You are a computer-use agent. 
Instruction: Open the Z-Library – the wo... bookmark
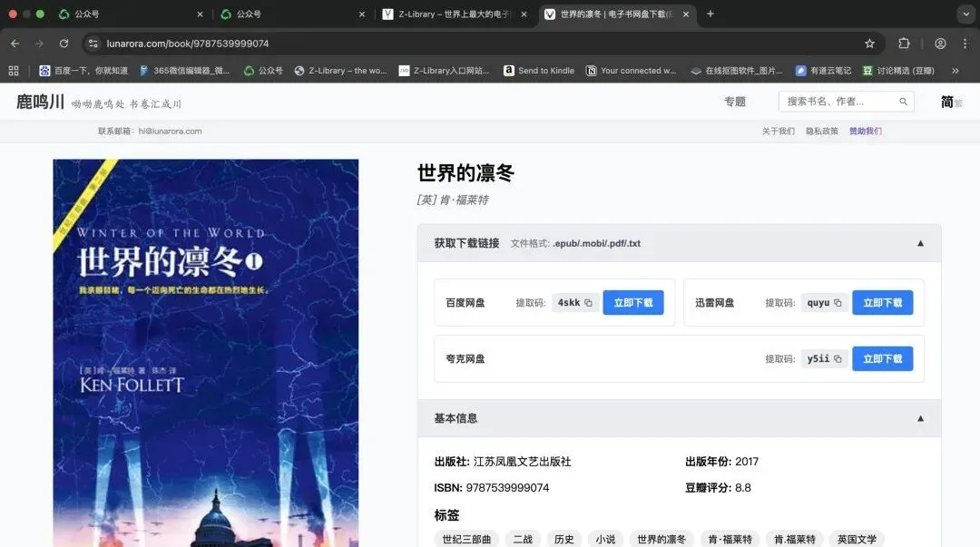click(x=340, y=71)
